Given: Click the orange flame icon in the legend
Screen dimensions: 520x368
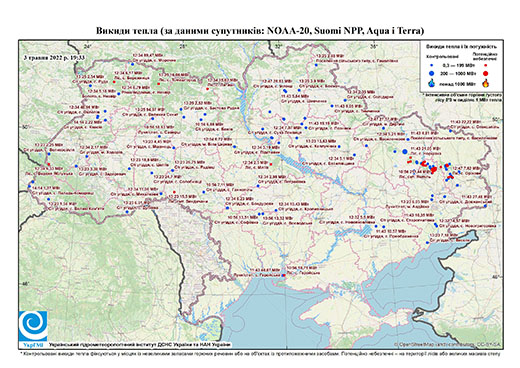Looking at the screenshot, I should pyautogui.click(x=486, y=83).
